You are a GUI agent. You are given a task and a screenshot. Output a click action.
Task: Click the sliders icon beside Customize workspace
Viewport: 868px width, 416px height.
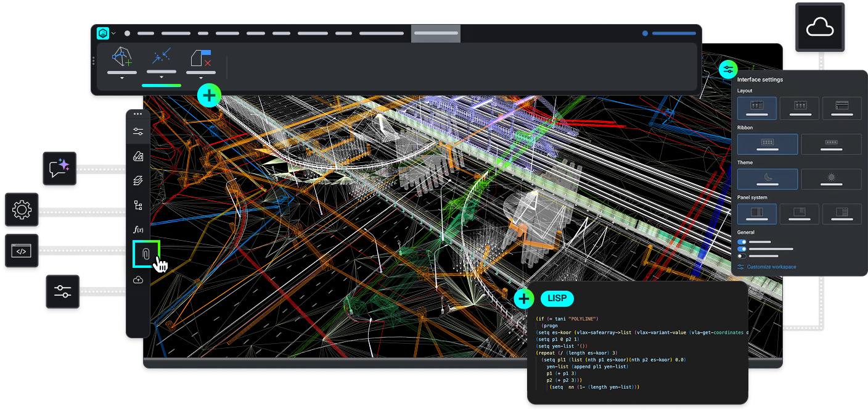(x=741, y=267)
